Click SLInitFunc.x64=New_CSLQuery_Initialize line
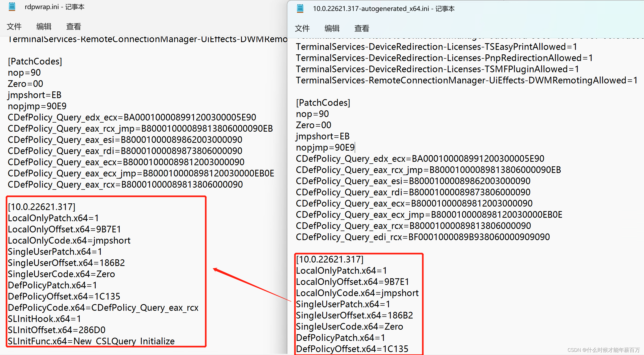644x355 pixels. pyautogui.click(x=91, y=341)
